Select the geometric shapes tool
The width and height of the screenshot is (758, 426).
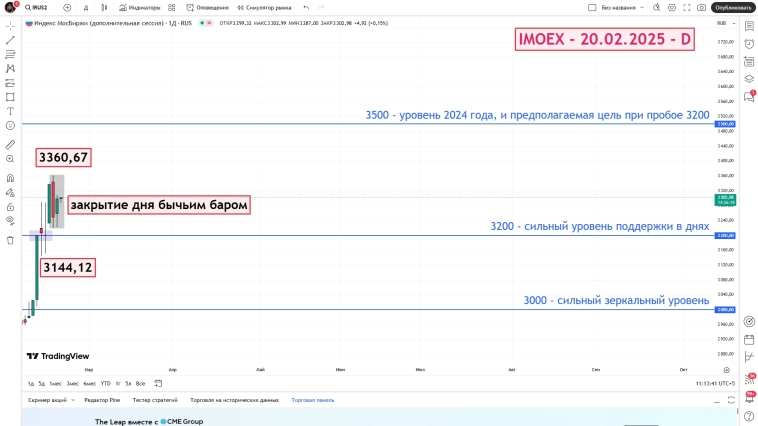coord(10,97)
